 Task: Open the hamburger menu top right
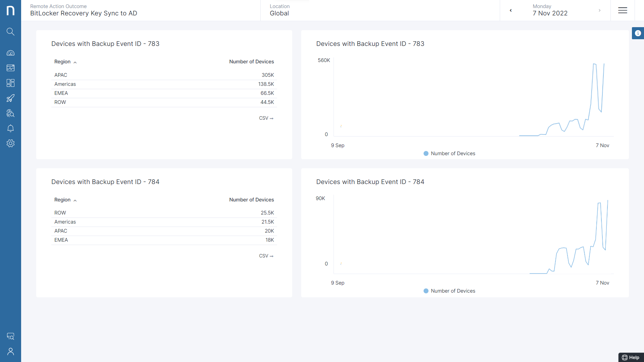623,10
